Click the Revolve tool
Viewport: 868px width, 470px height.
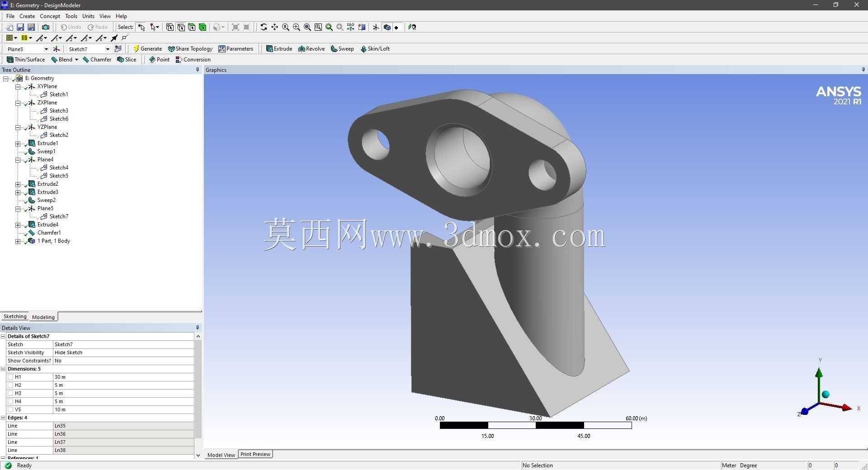point(311,49)
